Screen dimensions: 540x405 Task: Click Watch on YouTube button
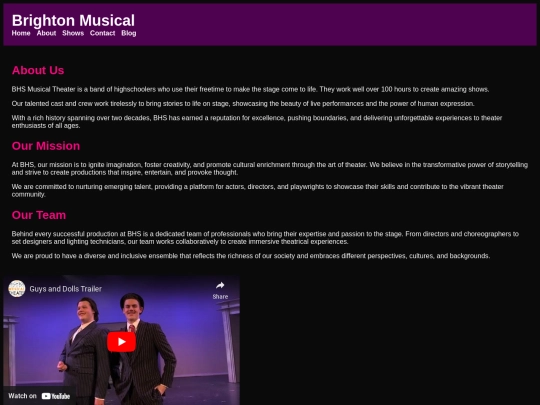[x=39, y=396]
